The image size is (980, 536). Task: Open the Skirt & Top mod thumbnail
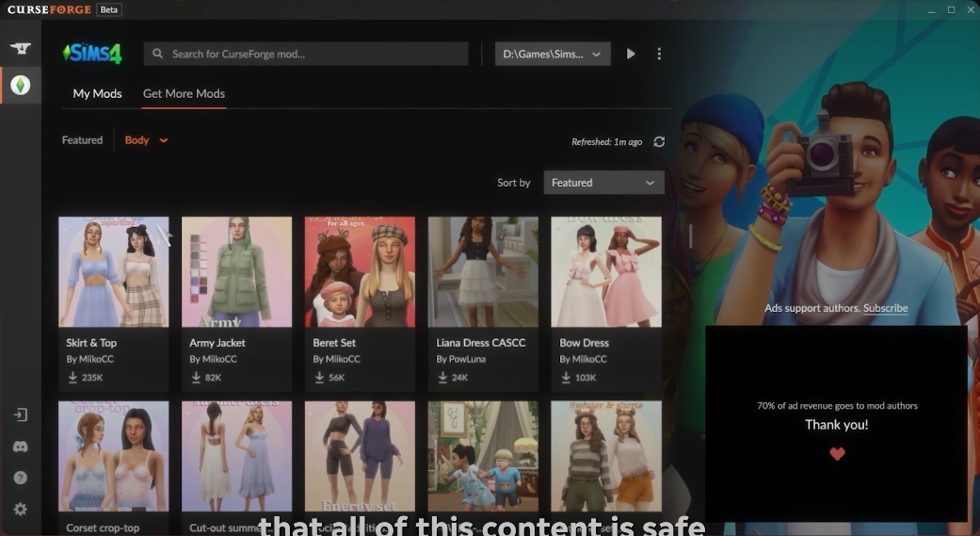tap(114, 271)
